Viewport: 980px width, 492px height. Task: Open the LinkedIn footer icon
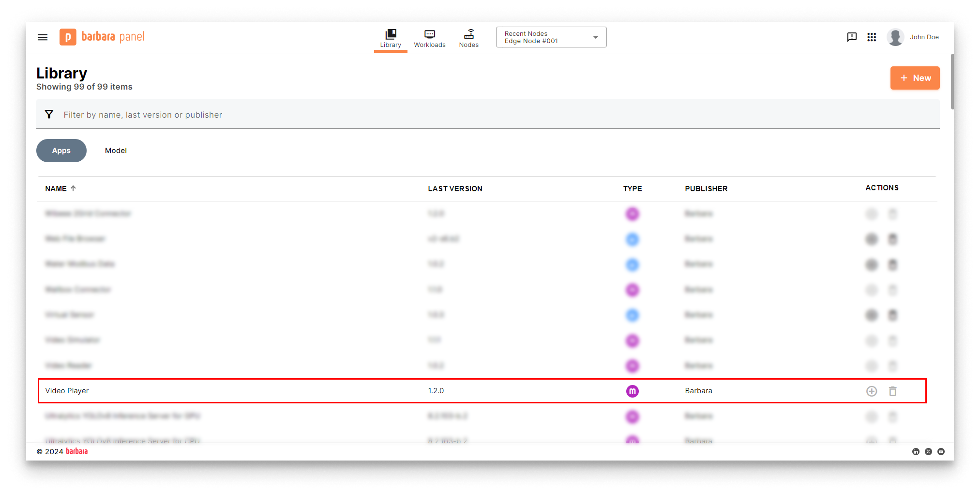[x=916, y=451]
